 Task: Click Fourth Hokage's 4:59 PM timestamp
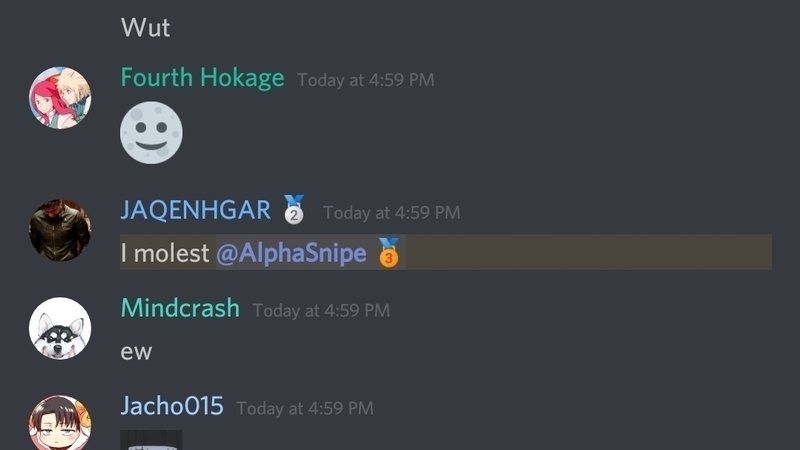coord(366,80)
